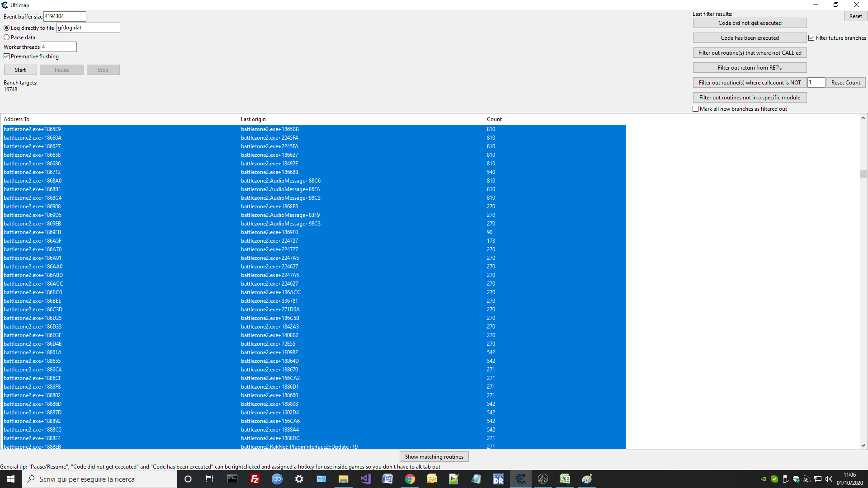Click 'Filter out return from RET's' button
The height and width of the screenshot is (488, 868).
[750, 67]
